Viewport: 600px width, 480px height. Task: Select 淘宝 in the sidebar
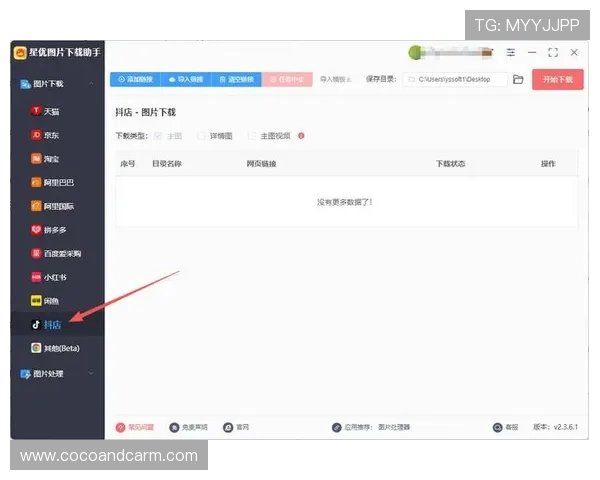click(45, 158)
